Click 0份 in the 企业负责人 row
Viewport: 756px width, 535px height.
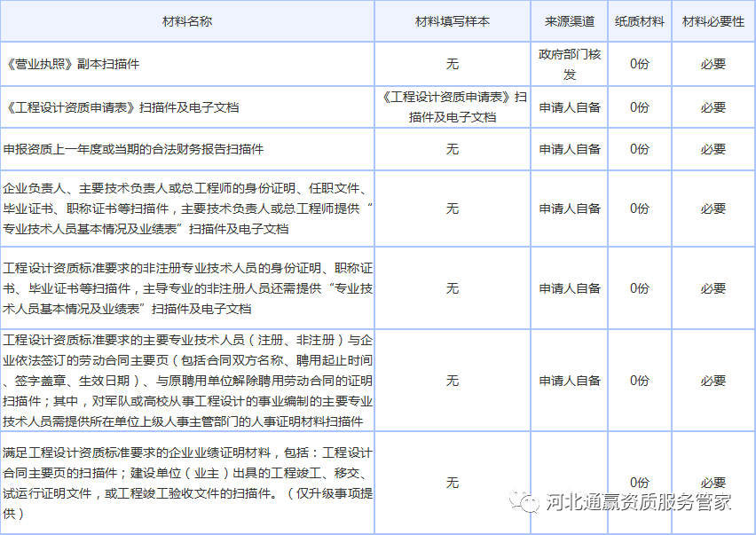[640, 208]
